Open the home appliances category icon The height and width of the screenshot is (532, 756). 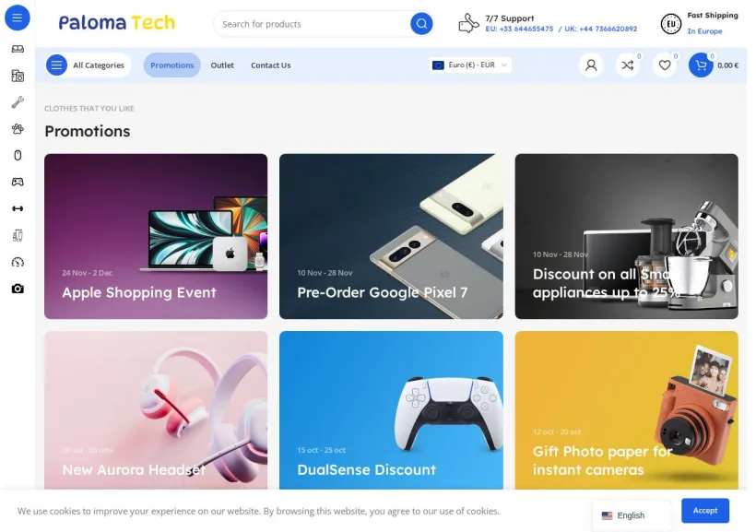(x=18, y=76)
